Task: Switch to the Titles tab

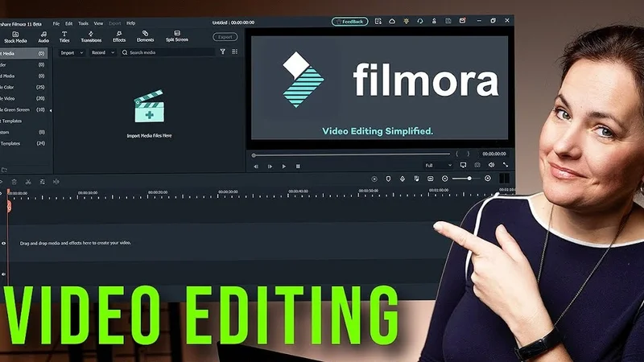Action: tap(64, 37)
